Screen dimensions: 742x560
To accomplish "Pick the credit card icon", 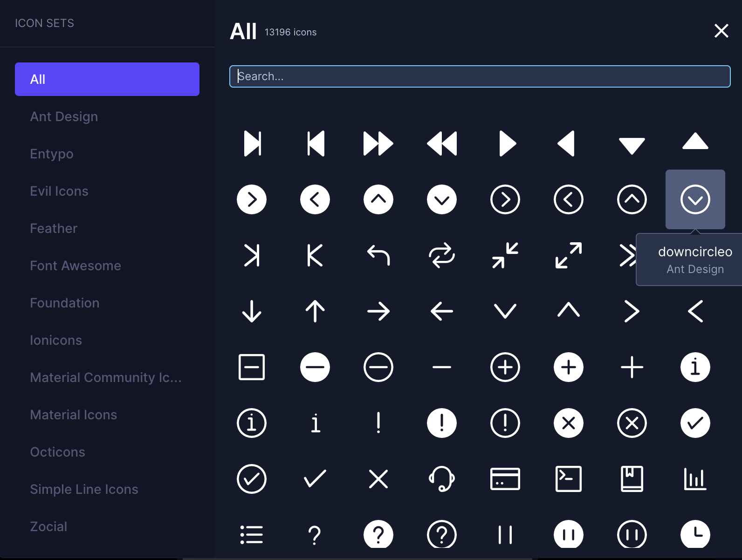I will point(505,479).
